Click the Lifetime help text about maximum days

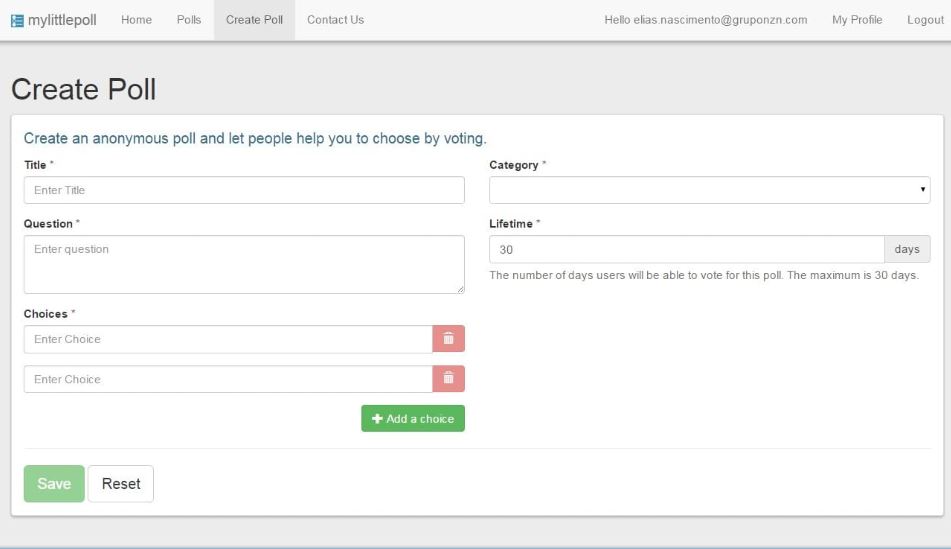[x=704, y=275]
